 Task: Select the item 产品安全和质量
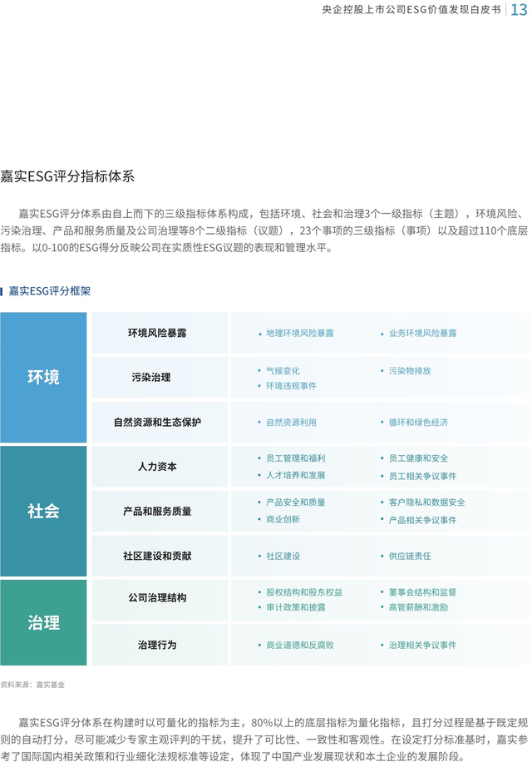pos(296,502)
